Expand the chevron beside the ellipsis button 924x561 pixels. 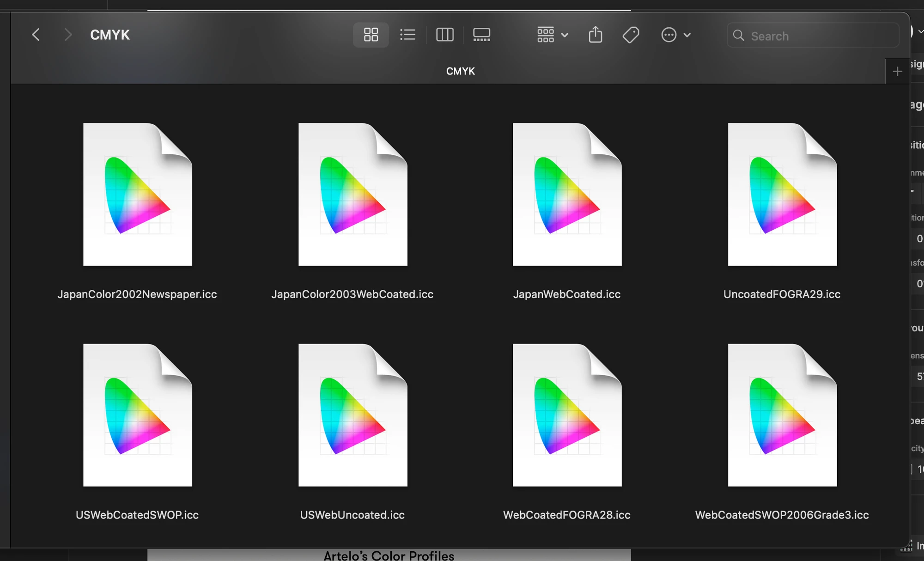pyautogui.click(x=687, y=35)
